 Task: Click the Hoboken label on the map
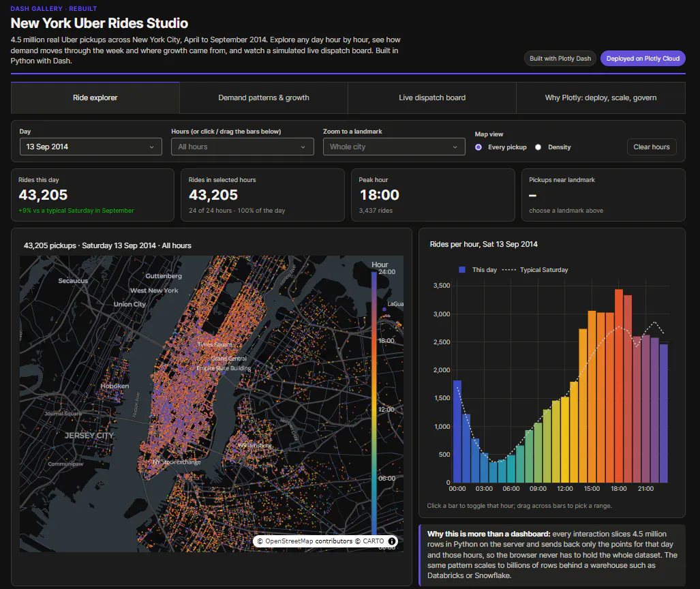(x=115, y=386)
